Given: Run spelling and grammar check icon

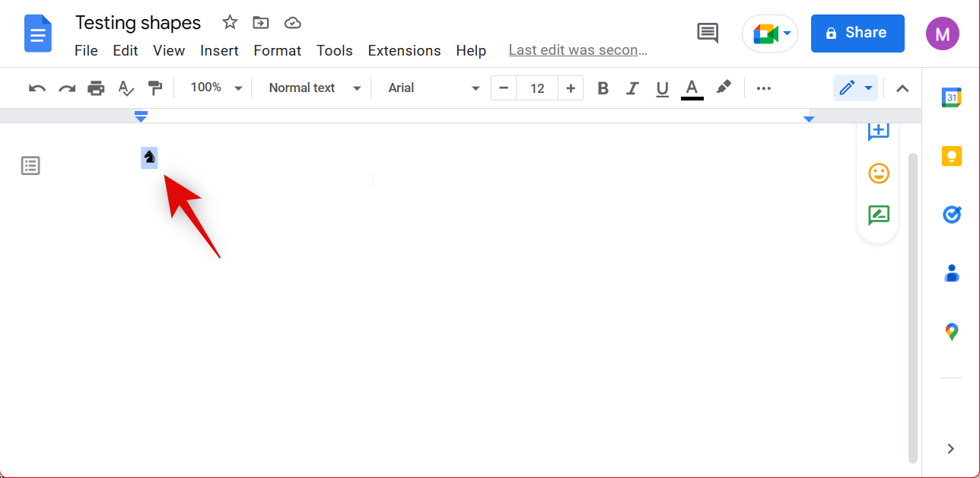Looking at the screenshot, I should tap(126, 88).
